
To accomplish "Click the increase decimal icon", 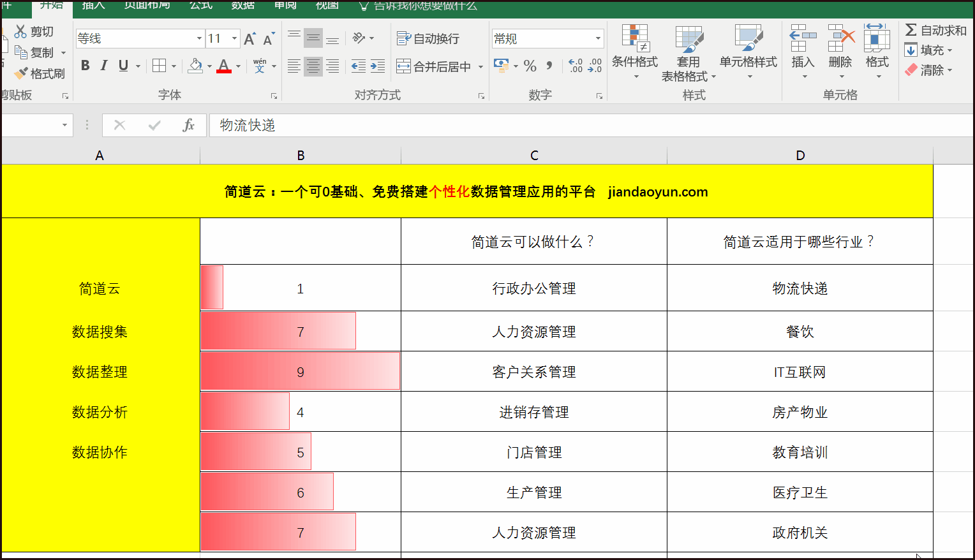I will coord(576,66).
